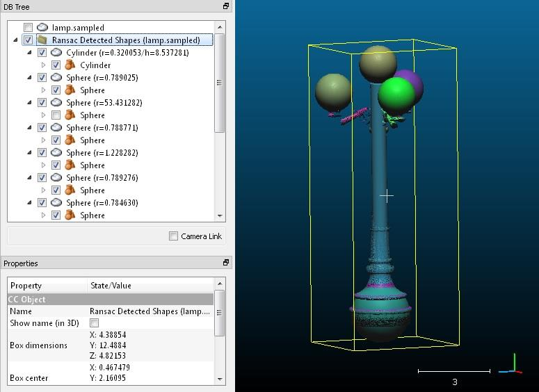The width and height of the screenshot is (539, 392).
Task: Collapse the Cylinder (r=0.320053/h=8.537281) node
Action: 29,53
